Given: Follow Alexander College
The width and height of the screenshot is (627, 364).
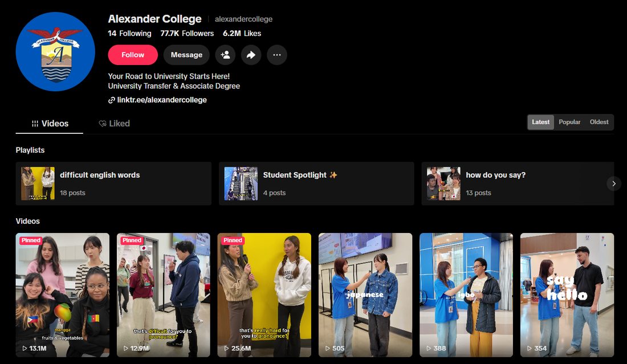Looking at the screenshot, I should (x=133, y=55).
